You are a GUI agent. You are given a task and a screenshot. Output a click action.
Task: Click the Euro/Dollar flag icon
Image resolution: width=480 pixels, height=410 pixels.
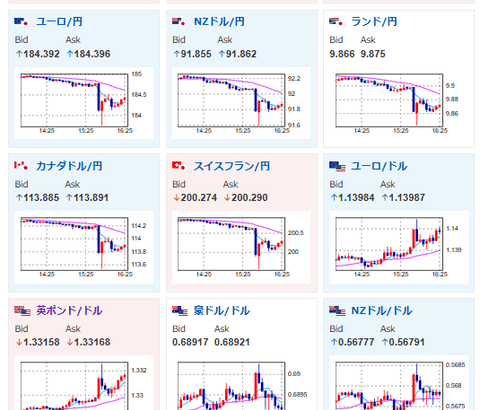coord(337,166)
